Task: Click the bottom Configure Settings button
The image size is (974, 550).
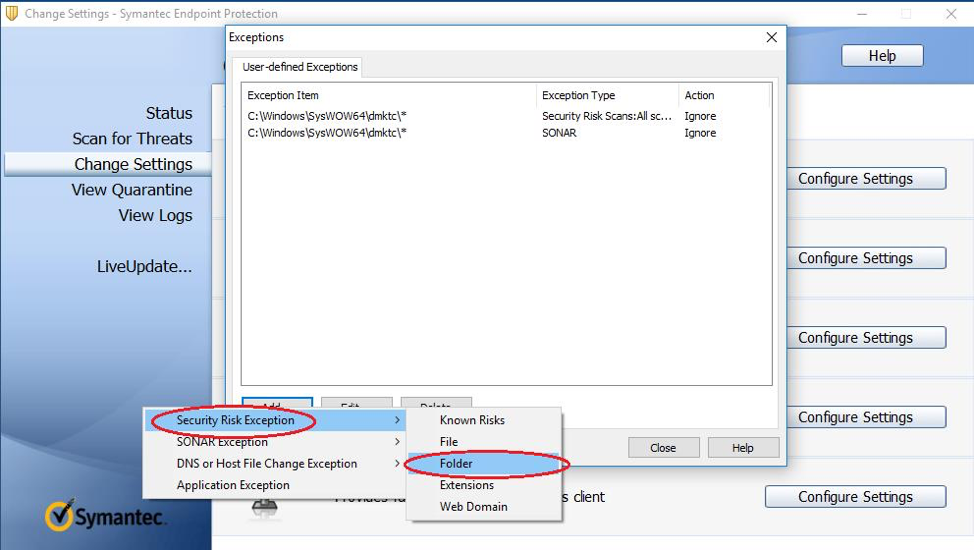Action: 855,497
